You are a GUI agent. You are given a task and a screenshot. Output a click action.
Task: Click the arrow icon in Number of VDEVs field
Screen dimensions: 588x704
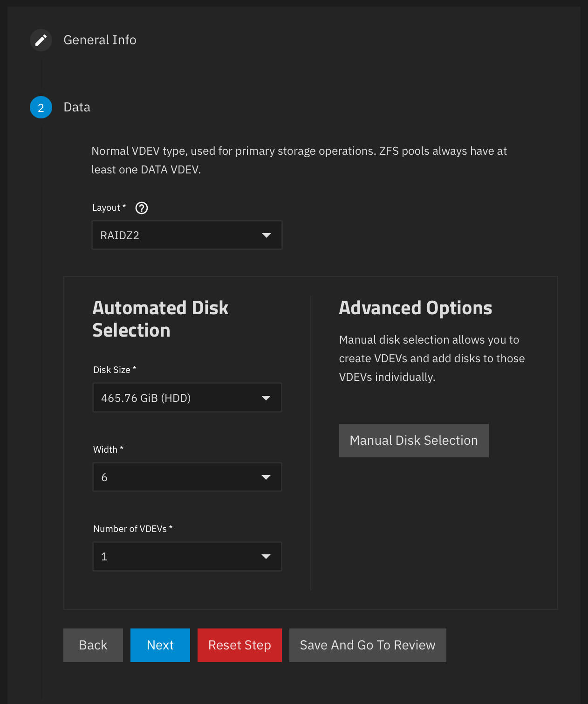tap(266, 557)
